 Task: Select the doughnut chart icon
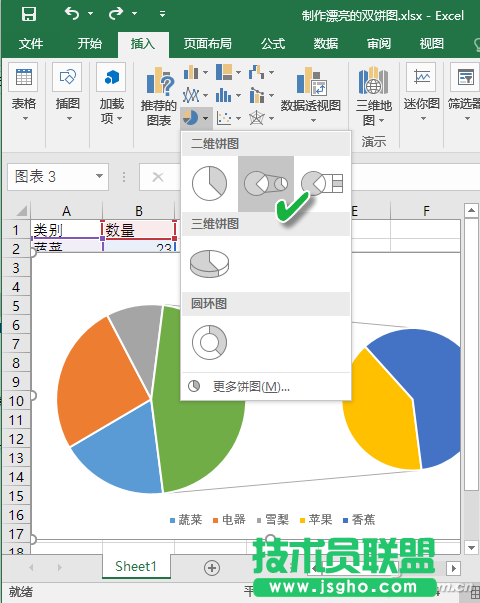coord(210,342)
